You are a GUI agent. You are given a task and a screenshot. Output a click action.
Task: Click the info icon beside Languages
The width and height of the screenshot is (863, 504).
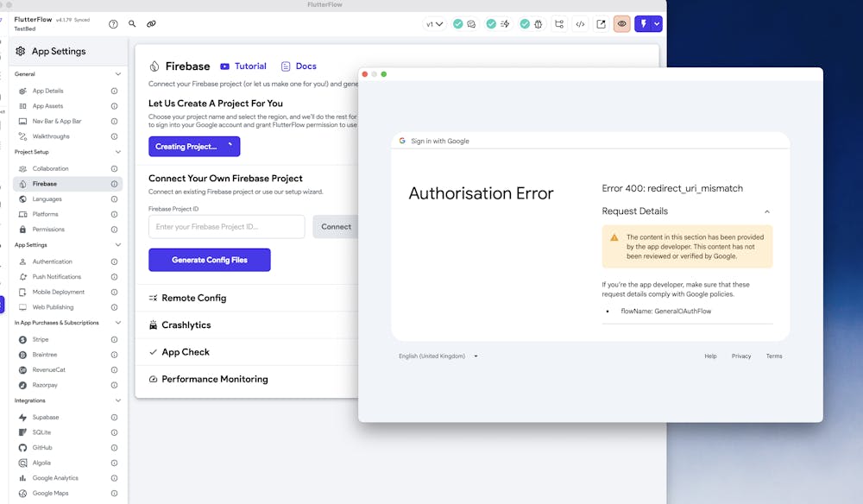114,199
